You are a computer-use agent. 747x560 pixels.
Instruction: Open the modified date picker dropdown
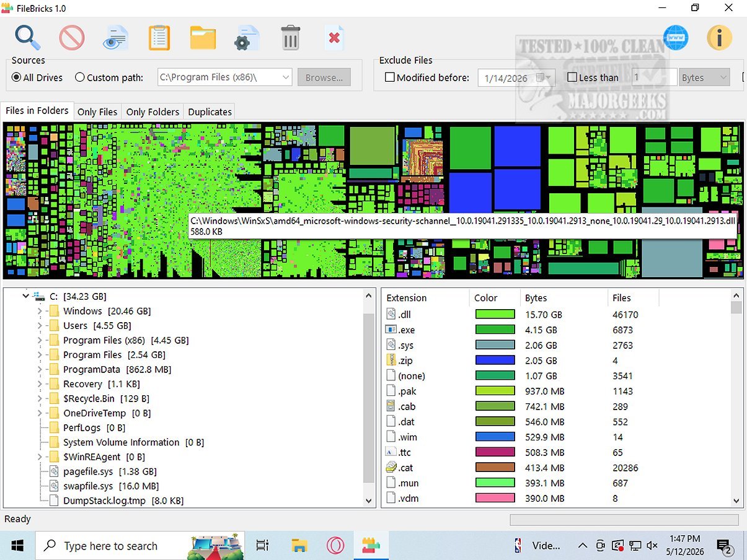(544, 77)
